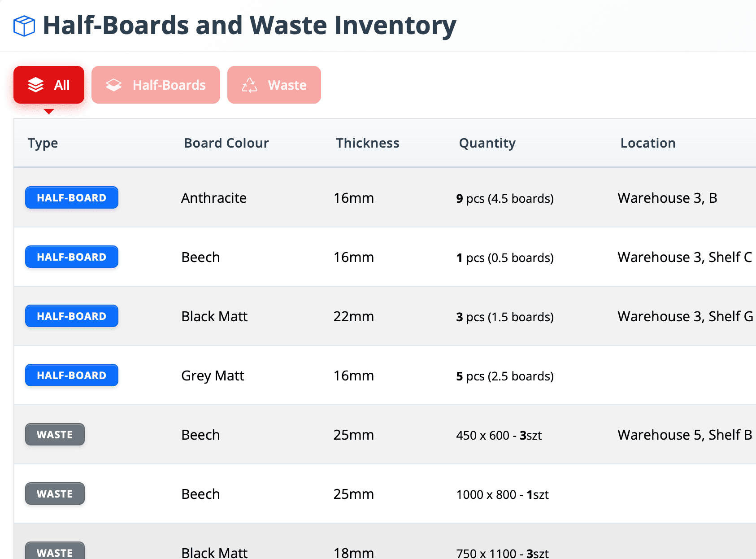Screen dimensions: 756x559
Task: Sort by the Quantity column header
Action: 487,143
